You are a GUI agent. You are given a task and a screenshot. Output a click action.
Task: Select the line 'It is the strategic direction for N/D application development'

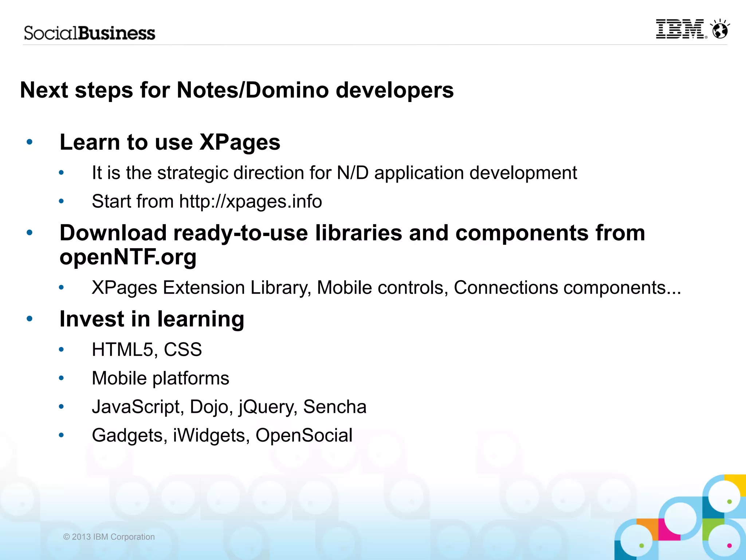coord(334,173)
